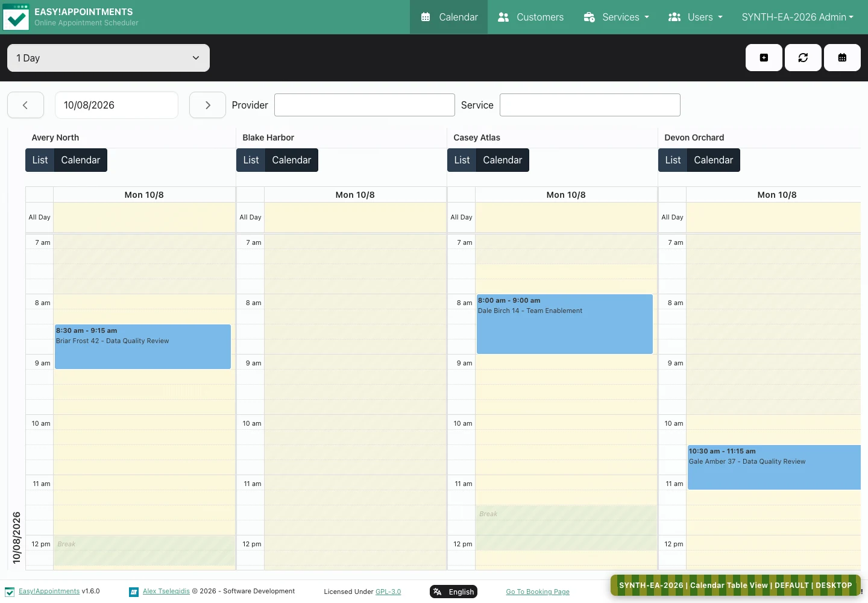Click the All Day label for Blake Harbor
Image resolution: width=868 pixels, height=603 pixels.
[x=251, y=217]
